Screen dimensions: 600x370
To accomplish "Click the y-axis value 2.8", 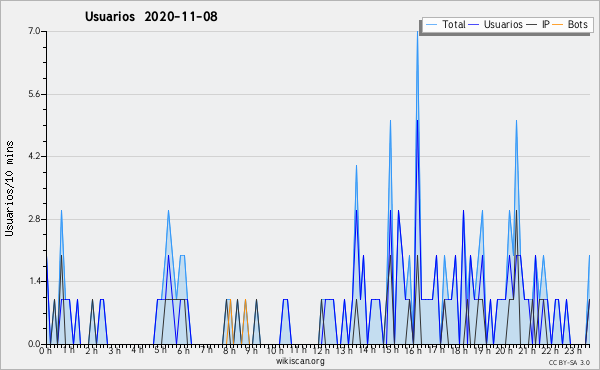I will pyautogui.click(x=34, y=219).
